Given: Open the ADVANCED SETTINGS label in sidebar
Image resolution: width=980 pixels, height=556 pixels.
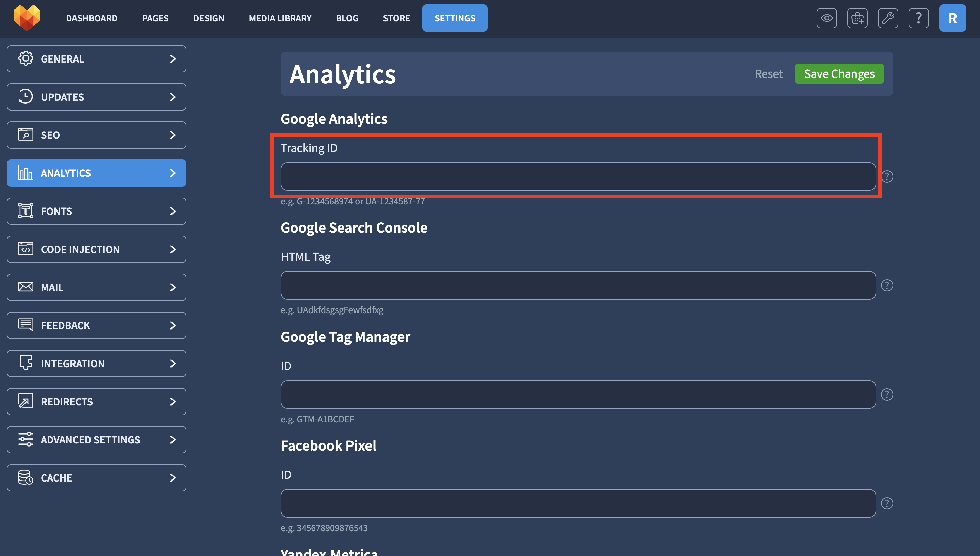Looking at the screenshot, I should 91,440.
